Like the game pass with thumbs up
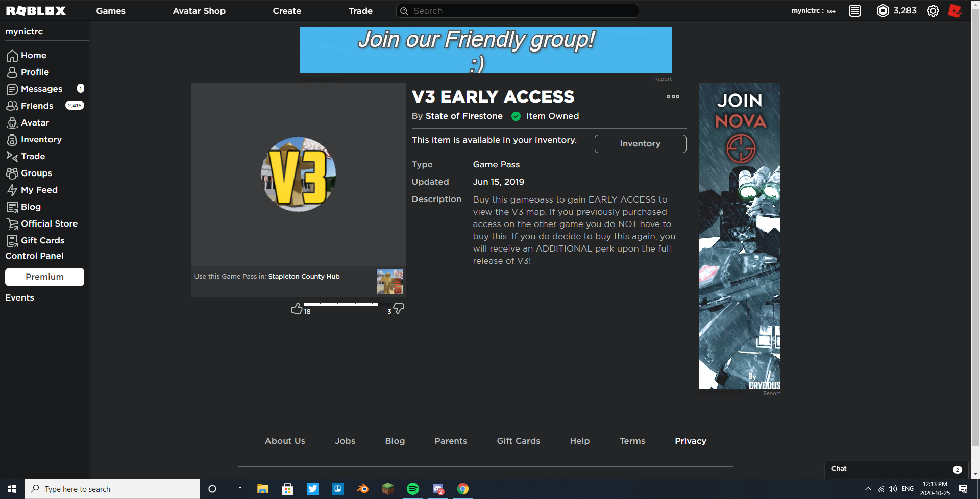This screenshot has width=980, height=499. [297, 308]
